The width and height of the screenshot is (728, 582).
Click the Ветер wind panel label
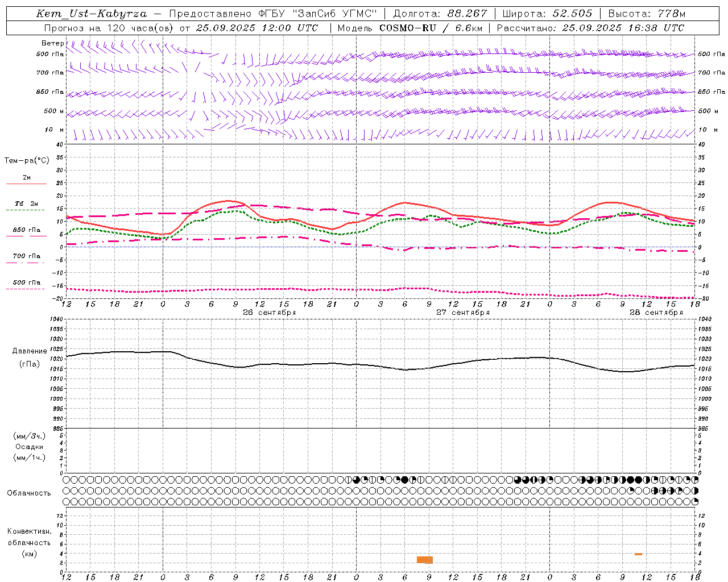[x=53, y=43]
